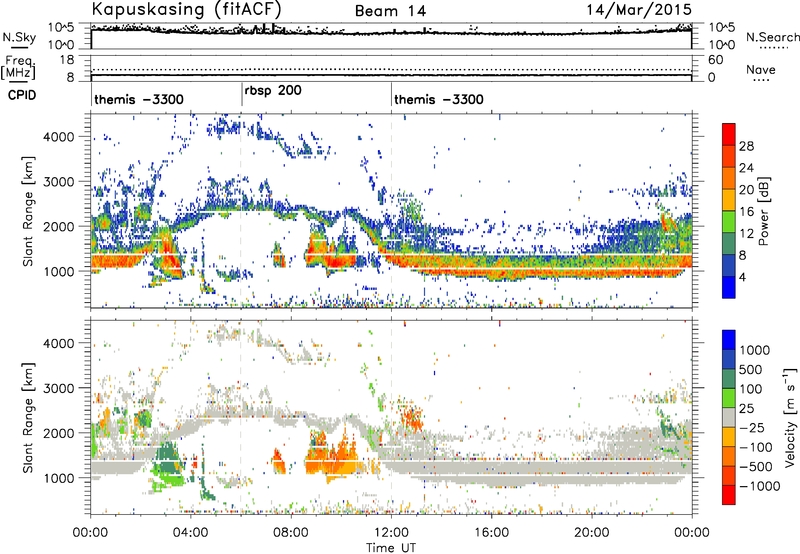Click the green velocity patch near 03:00
Image resolution: width=800 pixels, height=554 pixels.
[166, 462]
